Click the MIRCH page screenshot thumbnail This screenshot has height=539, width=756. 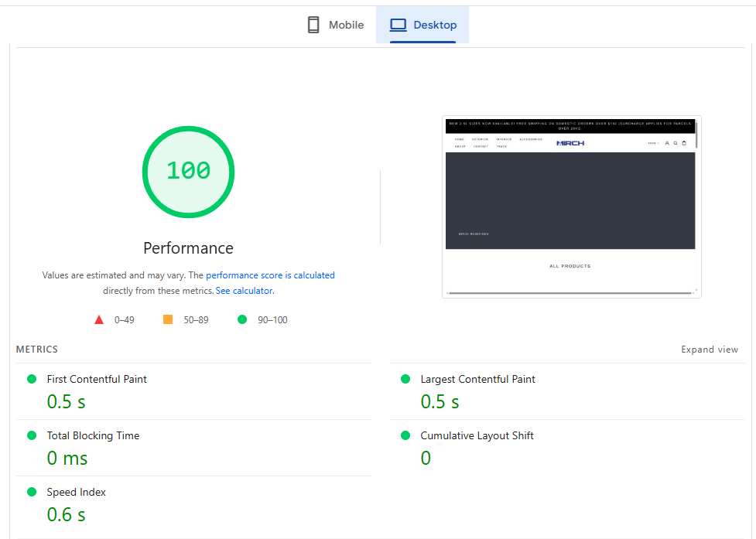[571, 206]
